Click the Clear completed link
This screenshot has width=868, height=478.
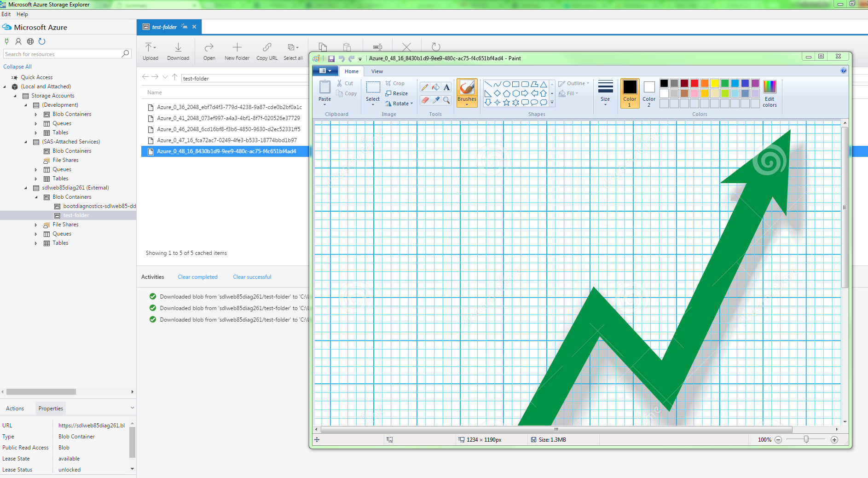coord(197,277)
